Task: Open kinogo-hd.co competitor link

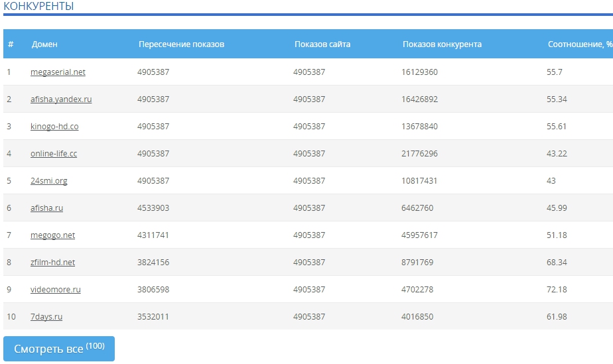Action: pos(54,127)
